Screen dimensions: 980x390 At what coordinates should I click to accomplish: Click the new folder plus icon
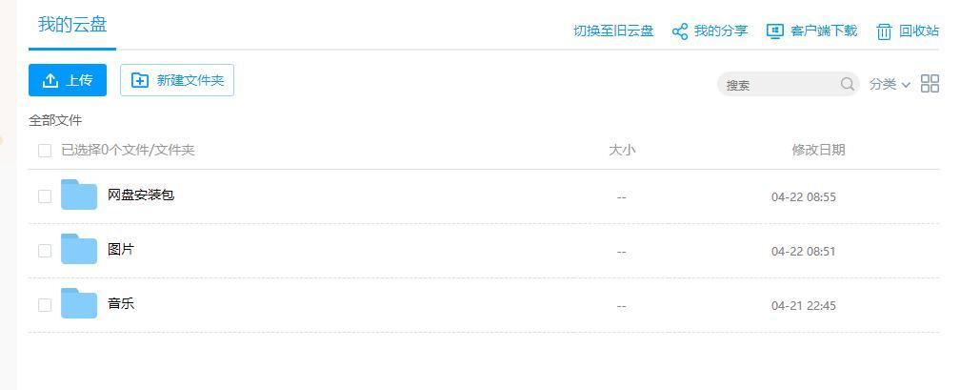(x=139, y=80)
